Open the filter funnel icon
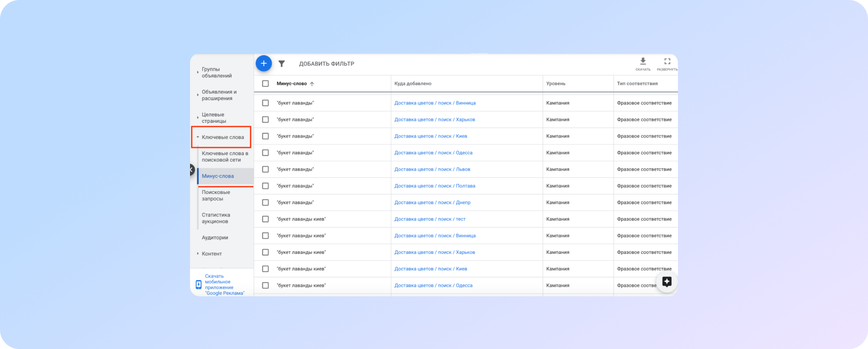This screenshot has width=868, height=349. (281, 64)
